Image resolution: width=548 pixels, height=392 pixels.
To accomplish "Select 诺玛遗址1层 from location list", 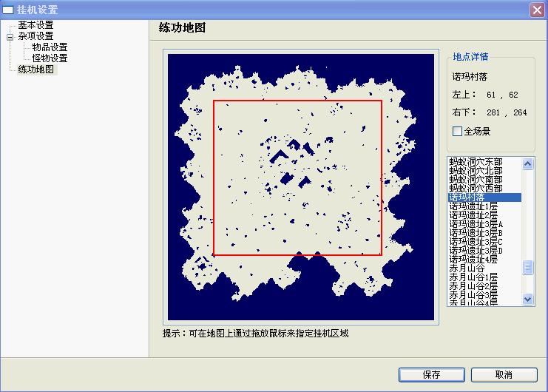I will [x=473, y=206].
